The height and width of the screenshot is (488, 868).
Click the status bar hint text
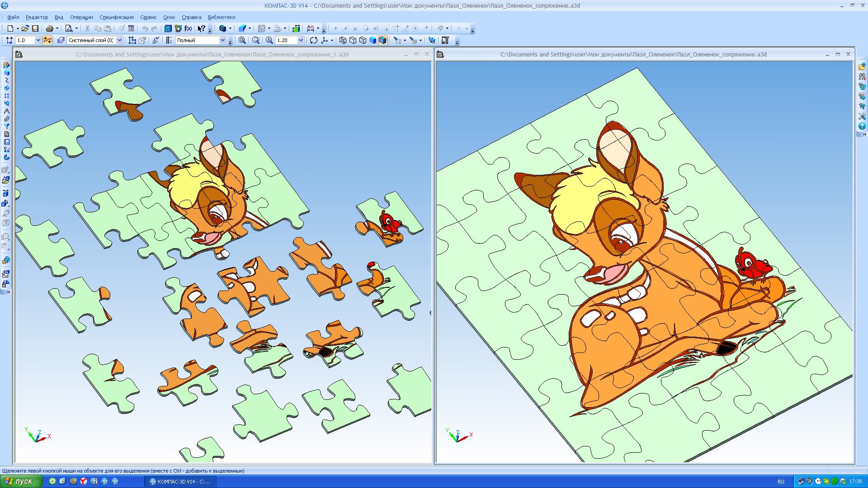tap(123, 471)
